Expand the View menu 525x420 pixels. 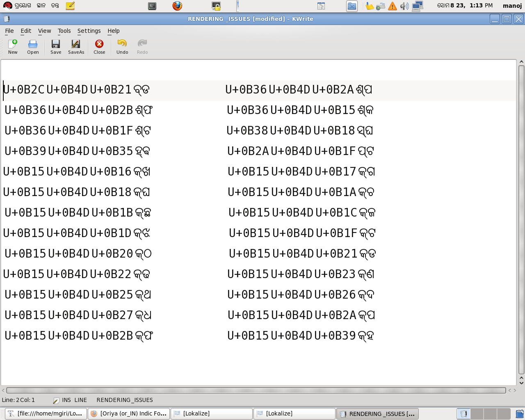pos(44,31)
